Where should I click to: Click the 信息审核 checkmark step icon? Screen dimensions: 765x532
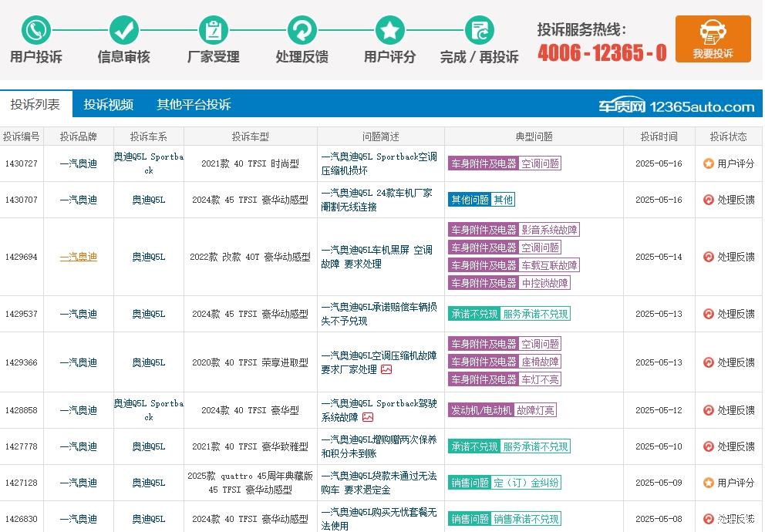124,30
